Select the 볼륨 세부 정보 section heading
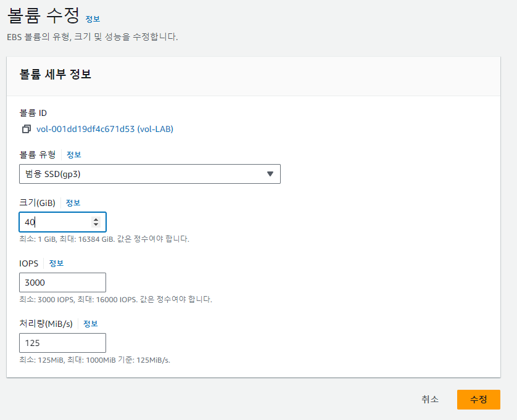517x420 pixels. [x=55, y=74]
